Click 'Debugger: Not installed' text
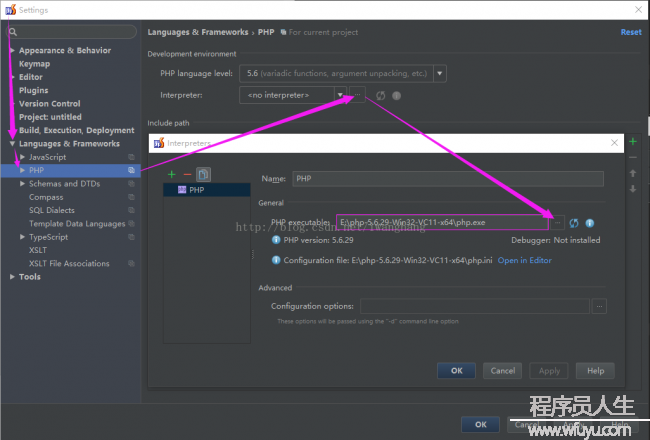Image resolution: width=650 pixels, height=440 pixels. [x=555, y=240]
